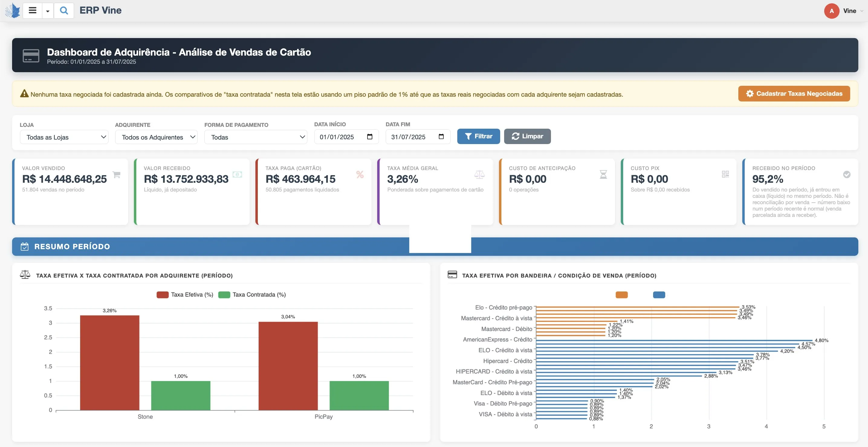Click the hourglass icon in Custo de Antecipação
Image resolution: width=868 pixels, height=447 pixels.
pos(603,175)
